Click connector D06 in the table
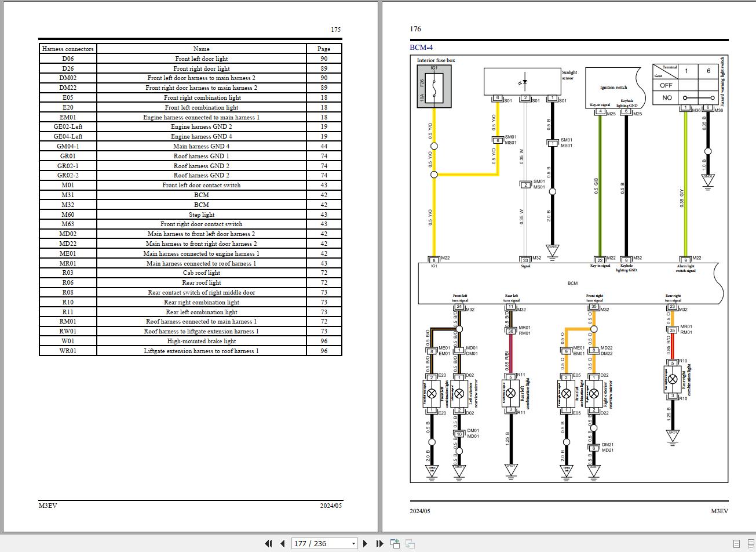Screen dimensions: 756x552 pyautogui.click(x=68, y=59)
